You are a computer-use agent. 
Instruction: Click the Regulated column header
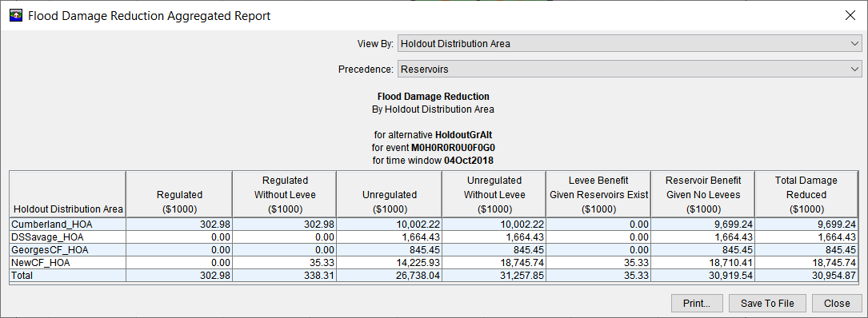179,195
